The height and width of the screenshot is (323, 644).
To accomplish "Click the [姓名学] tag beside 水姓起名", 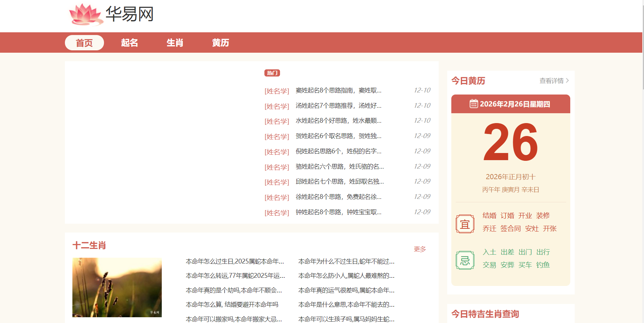I will (277, 121).
